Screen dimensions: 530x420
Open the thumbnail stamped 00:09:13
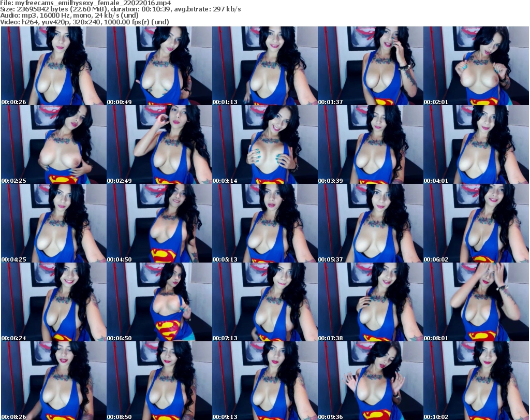pyautogui.click(x=264, y=381)
